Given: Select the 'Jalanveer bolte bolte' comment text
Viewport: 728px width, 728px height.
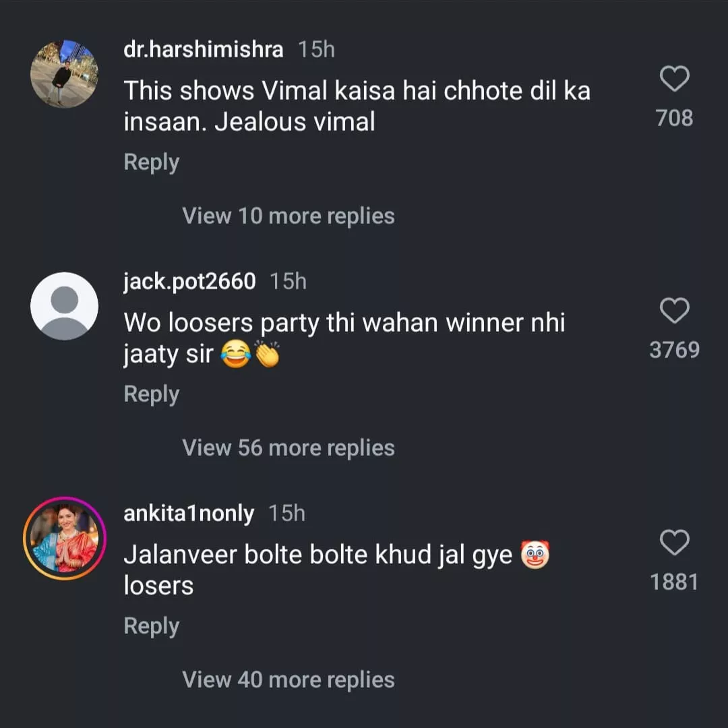Looking at the screenshot, I should tap(336, 570).
